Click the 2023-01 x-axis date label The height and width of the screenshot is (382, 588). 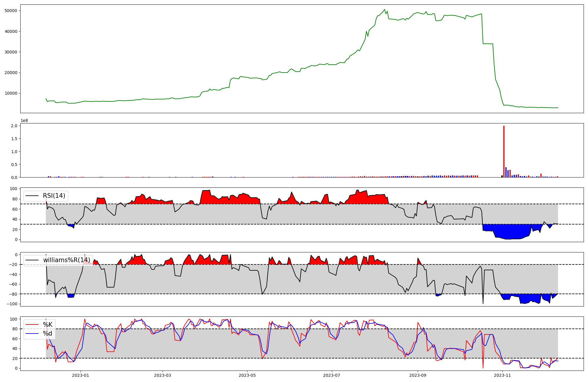coord(81,375)
